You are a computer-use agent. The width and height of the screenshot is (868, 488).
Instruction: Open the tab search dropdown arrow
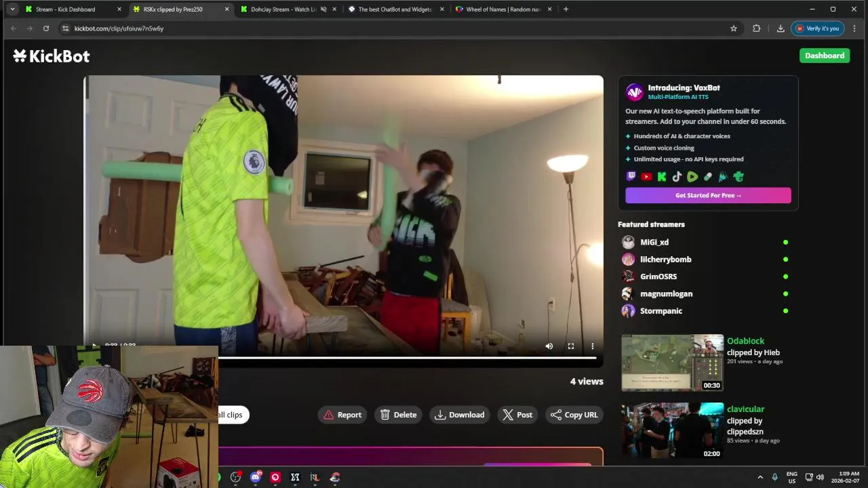(x=12, y=9)
